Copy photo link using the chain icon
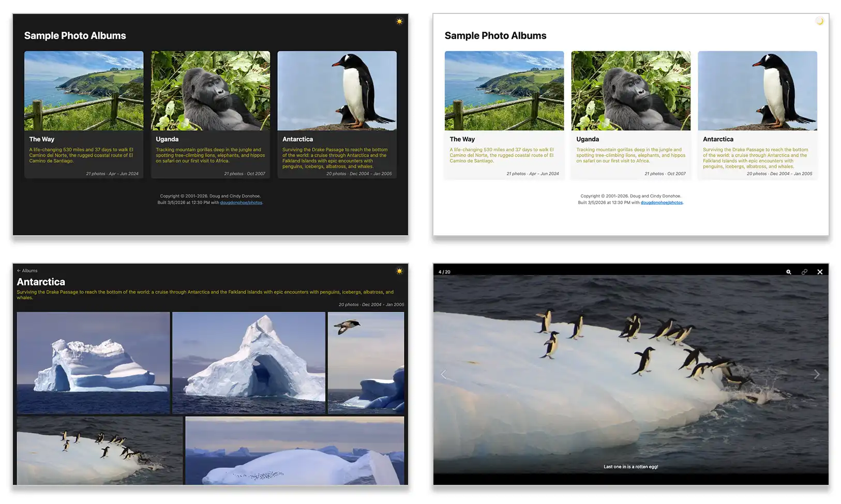841x504 pixels. point(804,272)
